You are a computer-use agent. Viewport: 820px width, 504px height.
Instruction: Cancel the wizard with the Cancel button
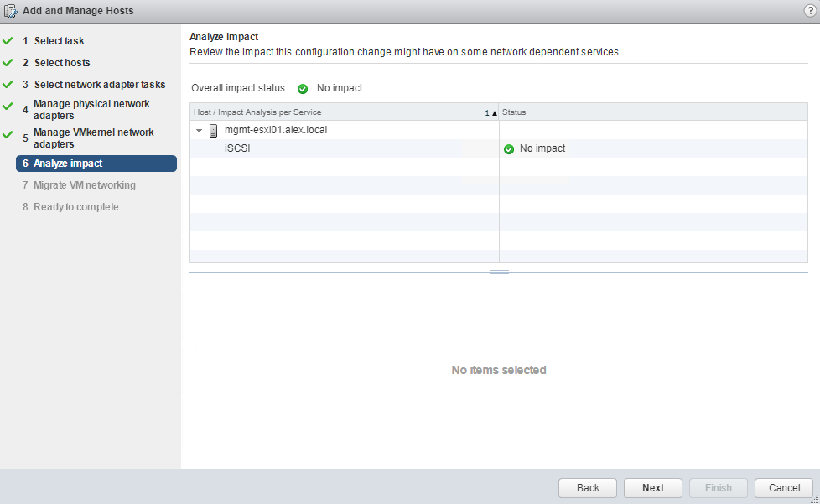click(784, 488)
